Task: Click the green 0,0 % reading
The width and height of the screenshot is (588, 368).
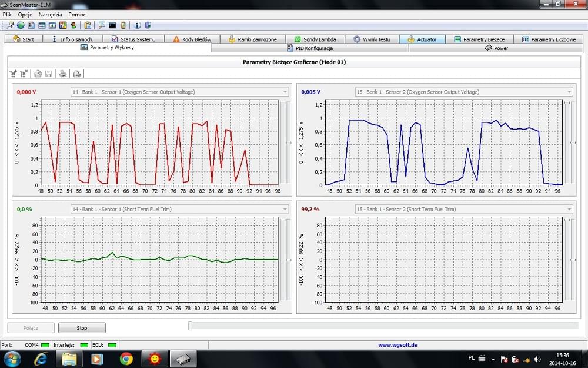Action: point(24,210)
